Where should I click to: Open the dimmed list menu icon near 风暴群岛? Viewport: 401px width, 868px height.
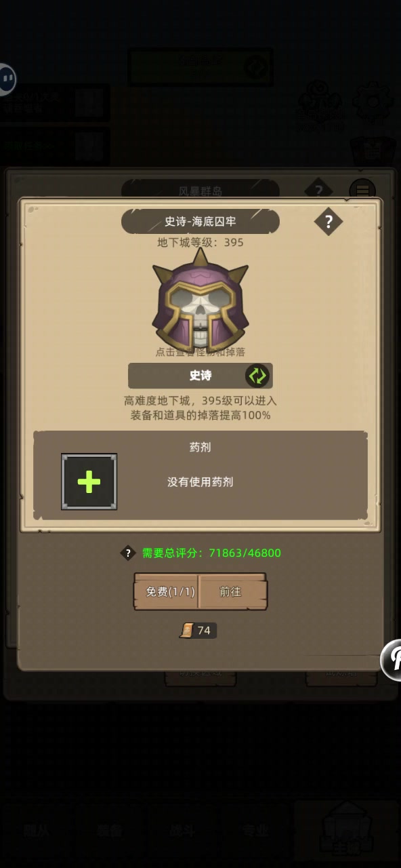tap(362, 190)
